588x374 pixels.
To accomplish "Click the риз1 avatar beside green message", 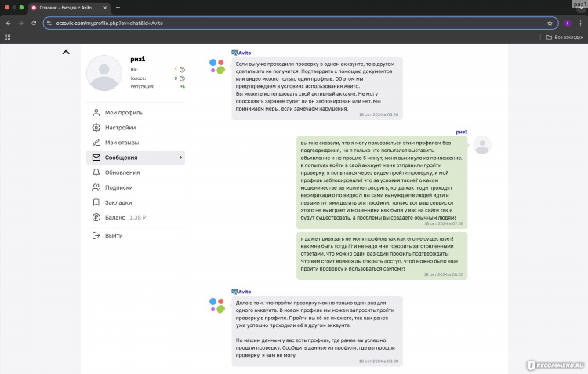I will [482, 145].
